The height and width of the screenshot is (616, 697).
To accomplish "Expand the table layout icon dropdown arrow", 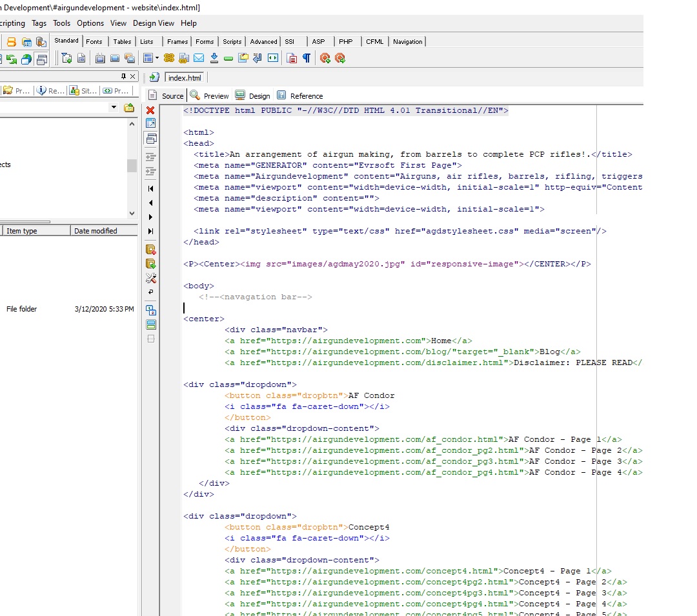I will tap(156, 59).
